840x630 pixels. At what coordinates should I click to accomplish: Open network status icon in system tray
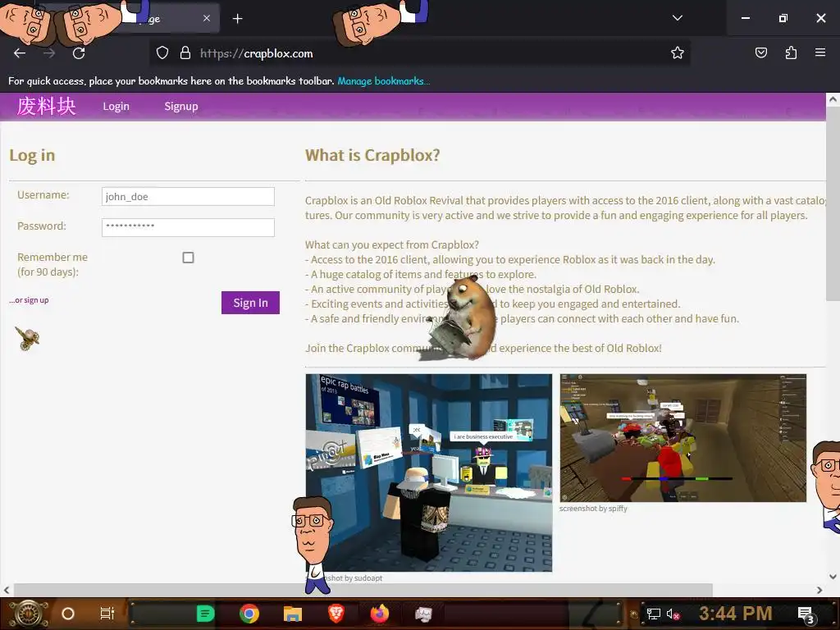tap(654, 614)
